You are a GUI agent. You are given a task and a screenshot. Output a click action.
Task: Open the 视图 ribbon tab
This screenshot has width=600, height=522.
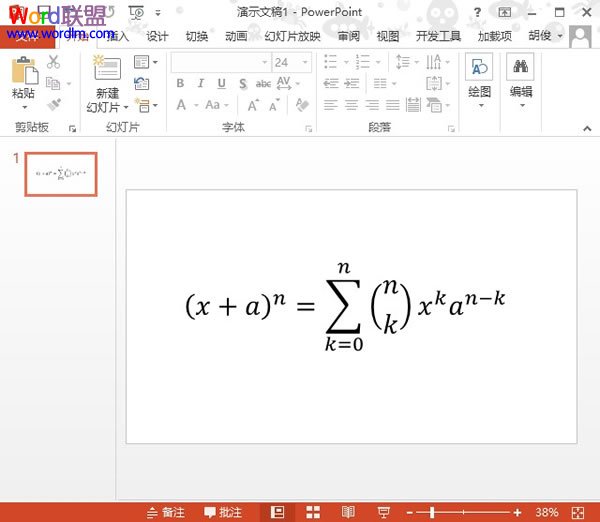pos(388,36)
